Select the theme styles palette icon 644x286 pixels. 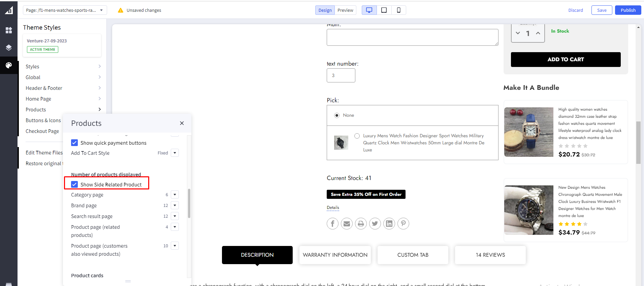tap(9, 65)
